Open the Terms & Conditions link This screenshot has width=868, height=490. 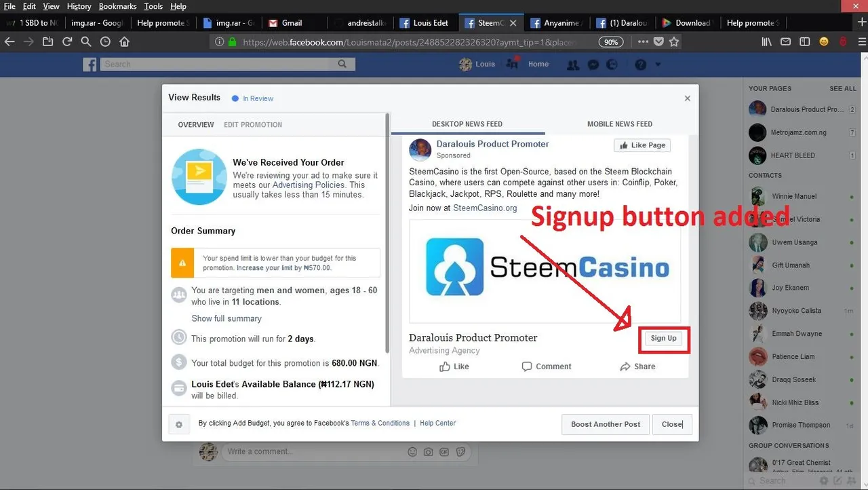click(x=380, y=423)
